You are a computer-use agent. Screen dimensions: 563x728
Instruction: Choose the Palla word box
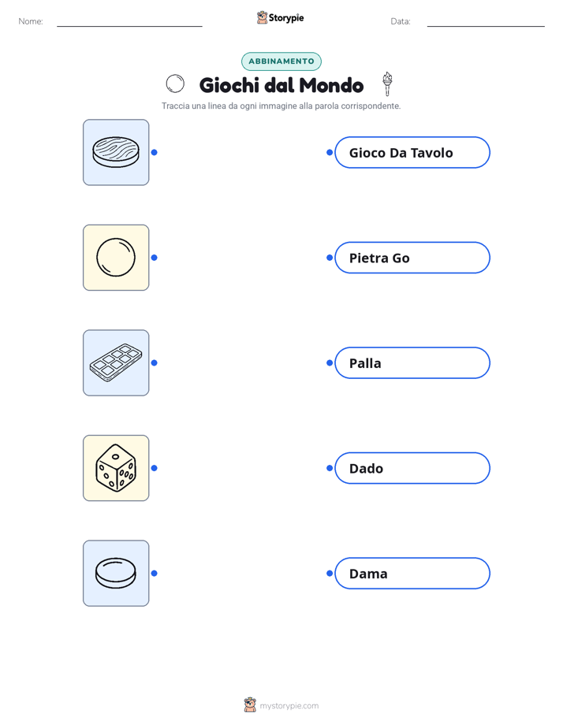[x=412, y=362]
